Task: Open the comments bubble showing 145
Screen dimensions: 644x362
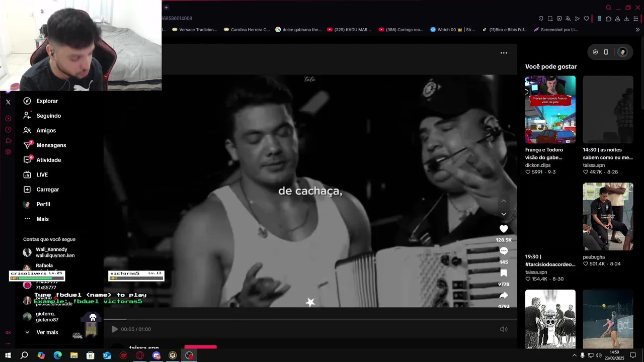Action: click(x=504, y=251)
